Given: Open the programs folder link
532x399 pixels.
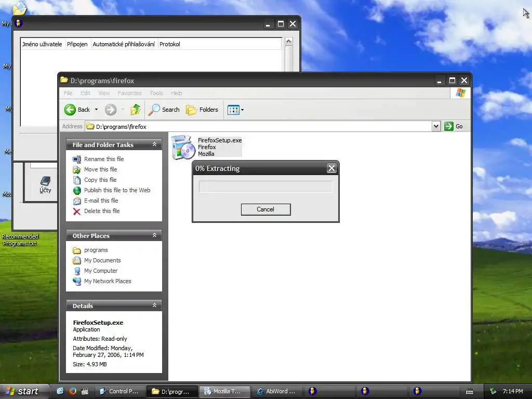Looking at the screenshot, I should 96,250.
